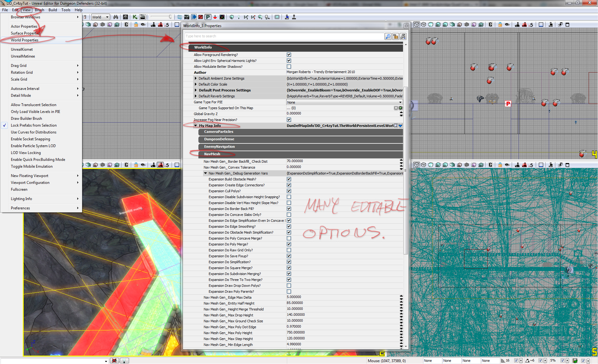The height and width of the screenshot is (364, 598).
Task: Close the WorldInfo_3 Properties window
Action: (x=406, y=26)
